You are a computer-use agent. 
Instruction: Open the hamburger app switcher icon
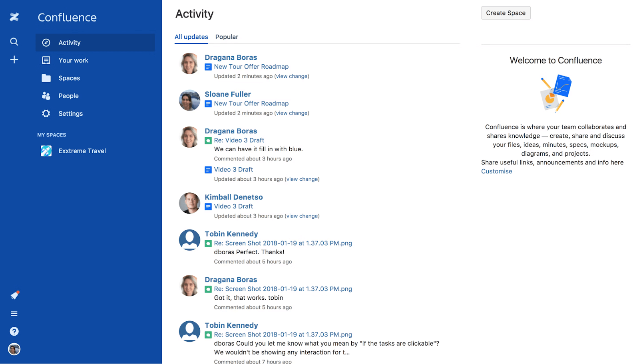14,314
